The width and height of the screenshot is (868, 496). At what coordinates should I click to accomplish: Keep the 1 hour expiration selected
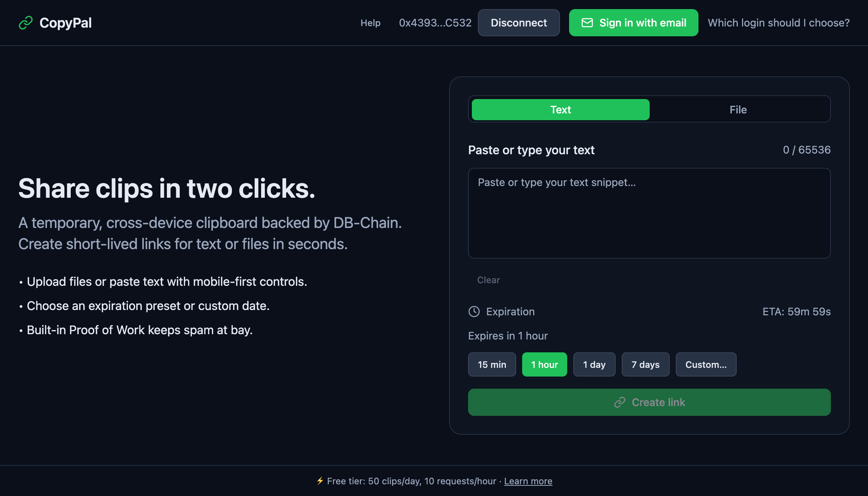pos(544,364)
